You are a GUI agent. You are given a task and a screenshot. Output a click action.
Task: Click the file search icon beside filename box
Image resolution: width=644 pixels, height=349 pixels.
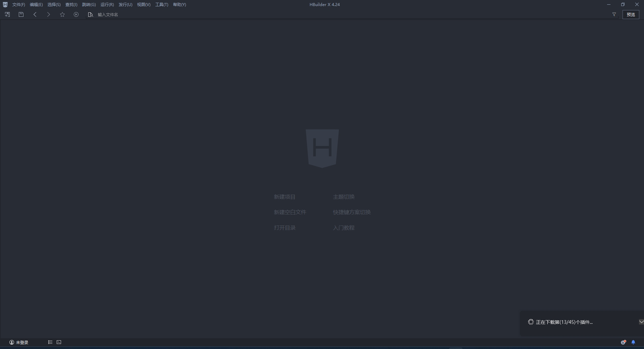coord(90,14)
